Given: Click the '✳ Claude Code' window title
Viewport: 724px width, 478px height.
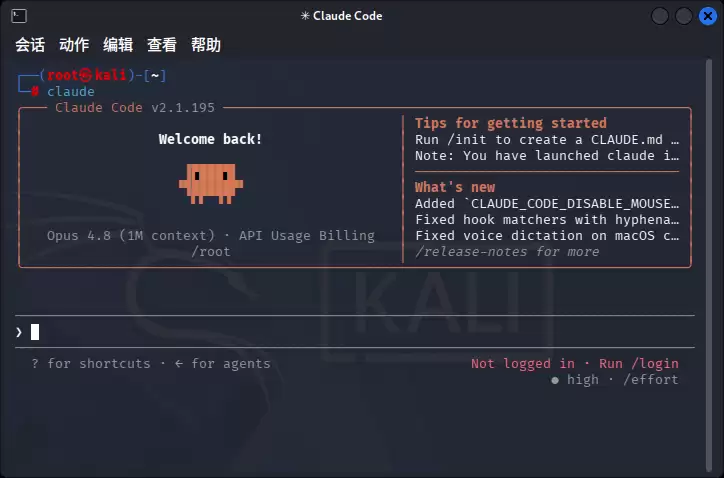Looking at the screenshot, I should pos(342,16).
